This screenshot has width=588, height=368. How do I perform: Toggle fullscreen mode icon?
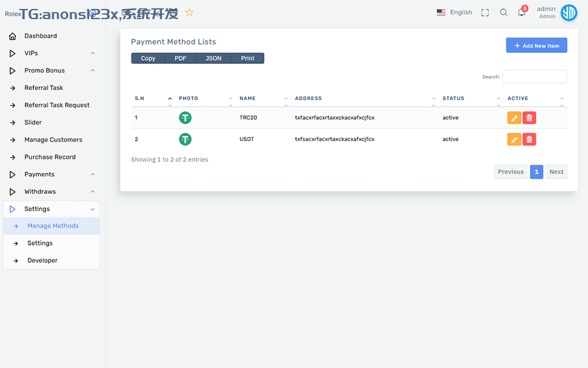pos(485,13)
